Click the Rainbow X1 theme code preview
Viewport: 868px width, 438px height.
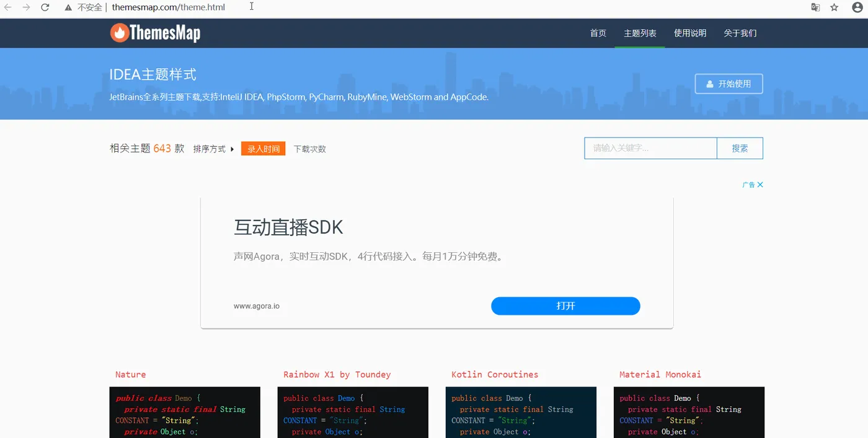click(353, 413)
